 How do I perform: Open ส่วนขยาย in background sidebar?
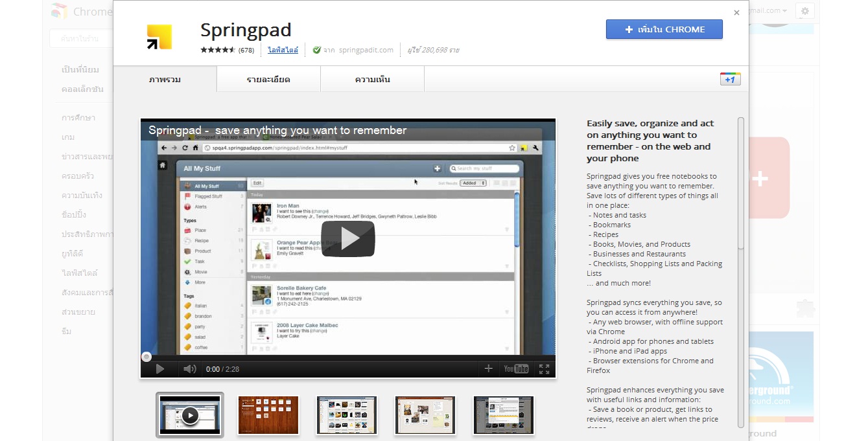[78, 311]
